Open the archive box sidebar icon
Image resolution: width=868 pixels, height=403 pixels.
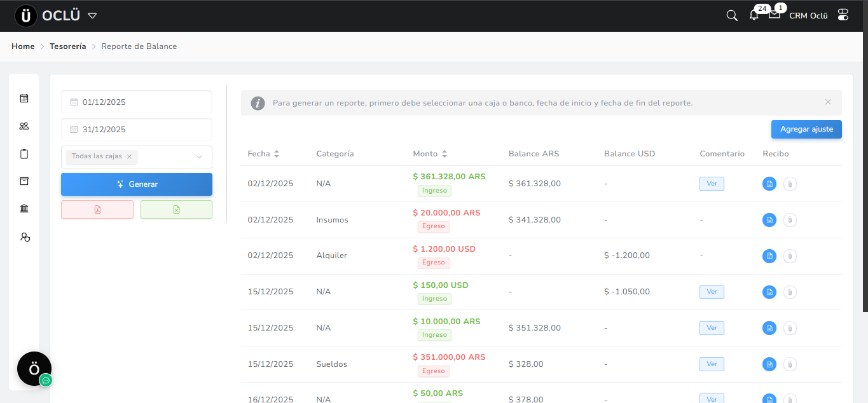click(x=24, y=181)
